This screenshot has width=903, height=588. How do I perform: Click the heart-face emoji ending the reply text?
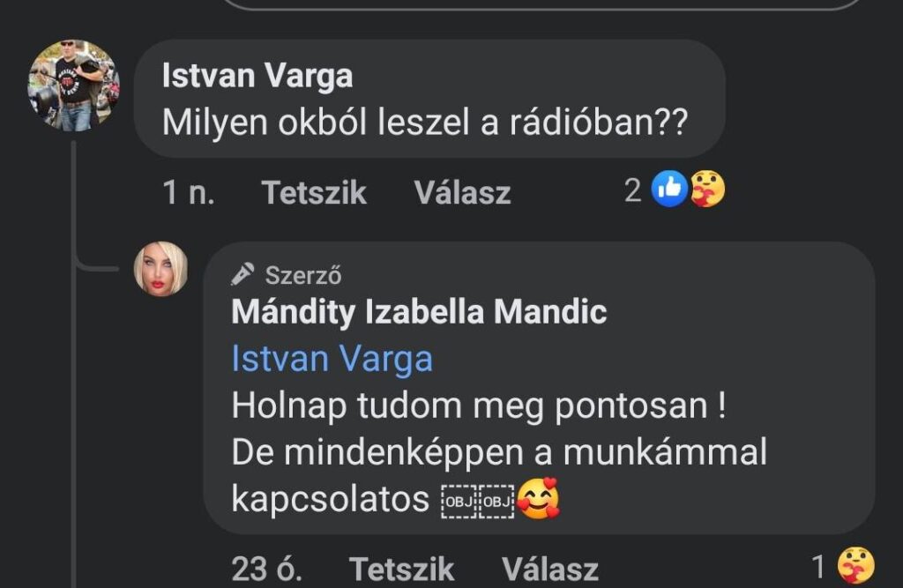(538, 500)
